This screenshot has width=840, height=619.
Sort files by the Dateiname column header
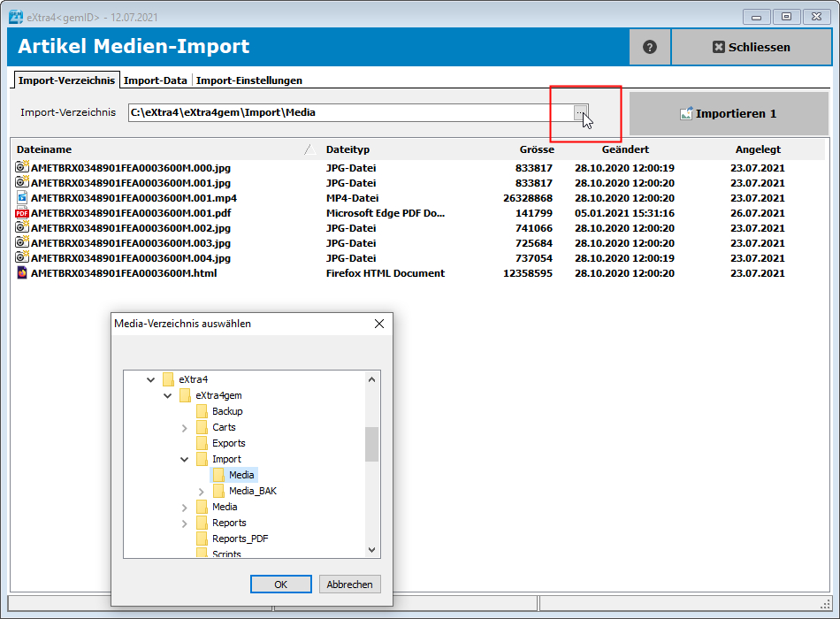point(44,149)
